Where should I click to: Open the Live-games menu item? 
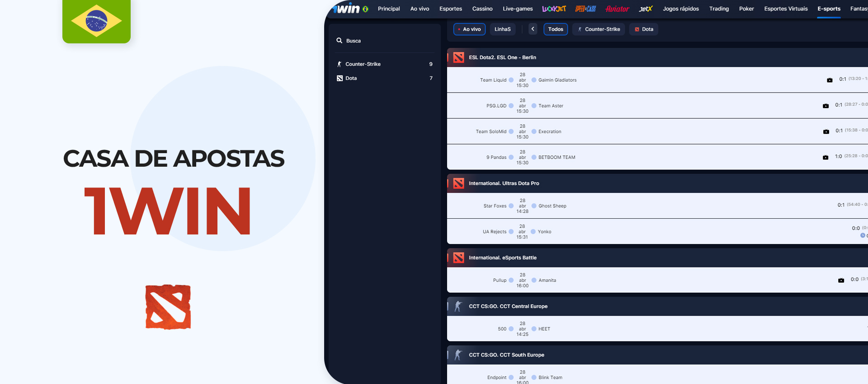[518, 9]
